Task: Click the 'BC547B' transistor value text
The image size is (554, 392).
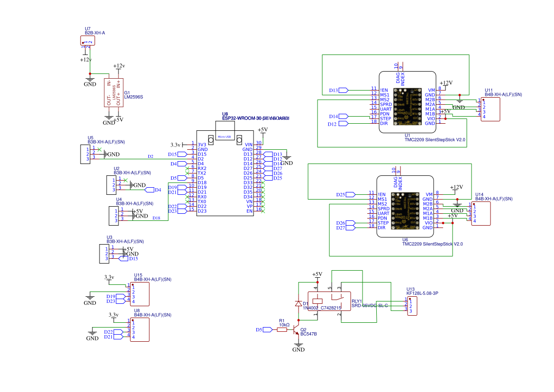Action: click(x=309, y=334)
